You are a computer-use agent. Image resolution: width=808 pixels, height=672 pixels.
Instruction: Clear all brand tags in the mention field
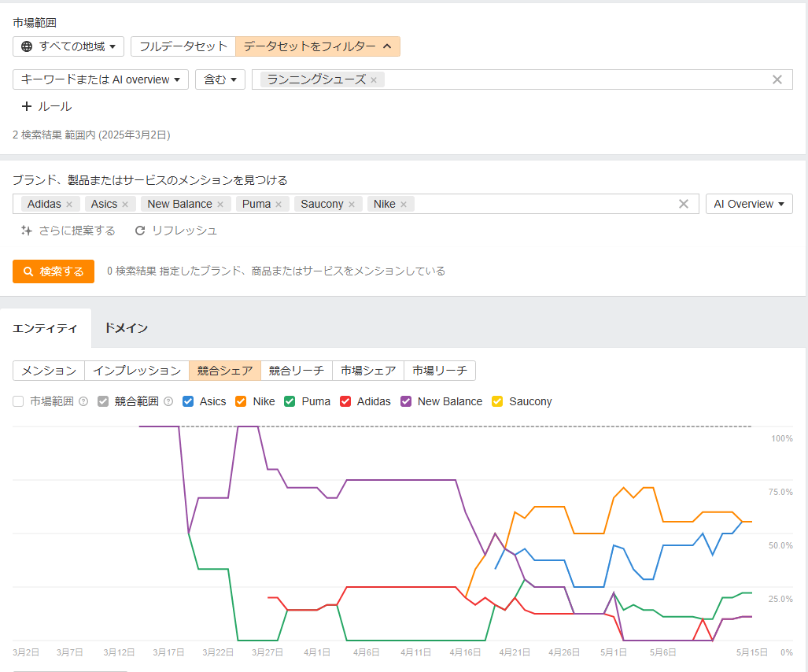tap(683, 205)
